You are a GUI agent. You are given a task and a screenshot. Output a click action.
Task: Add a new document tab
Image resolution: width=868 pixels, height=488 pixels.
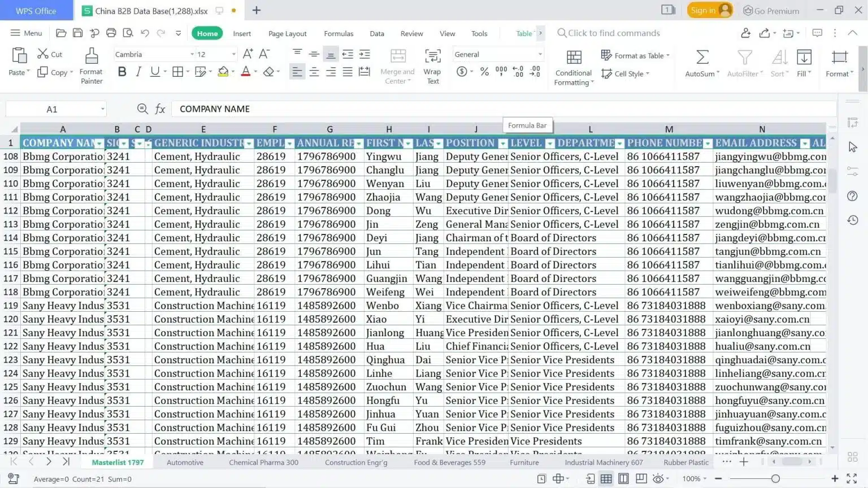pos(256,10)
